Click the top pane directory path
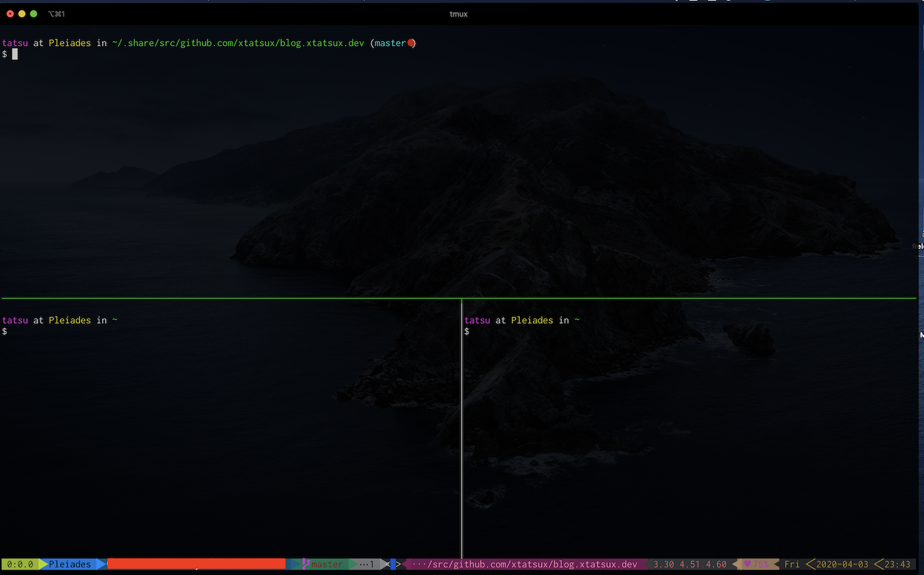The width and height of the screenshot is (924, 575). click(x=238, y=43)
